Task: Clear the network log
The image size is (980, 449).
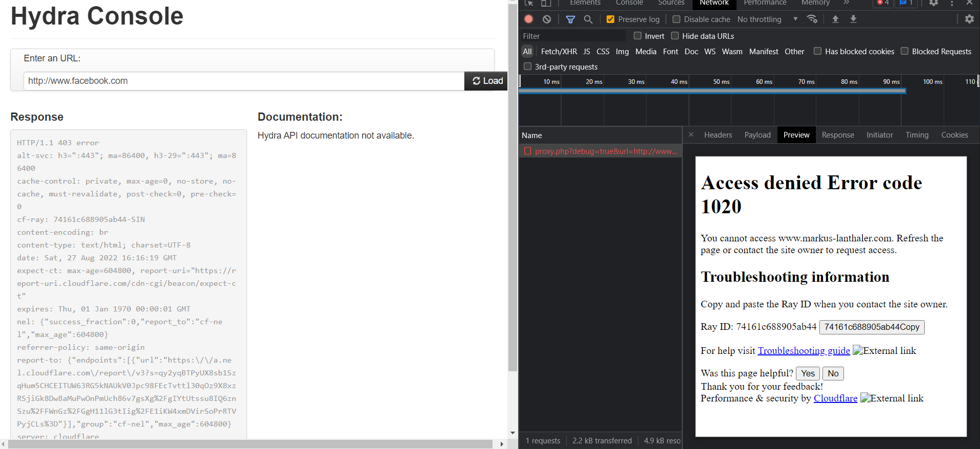Action: [x=547, y=19]
